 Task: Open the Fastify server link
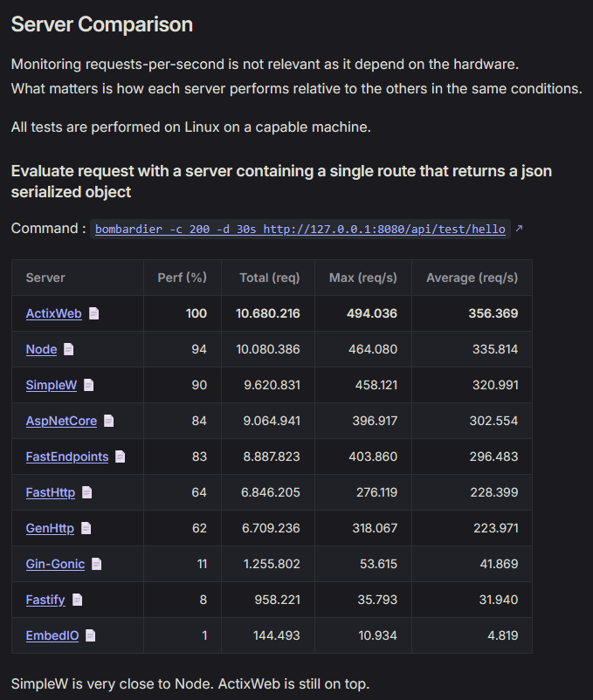point(45,600)
